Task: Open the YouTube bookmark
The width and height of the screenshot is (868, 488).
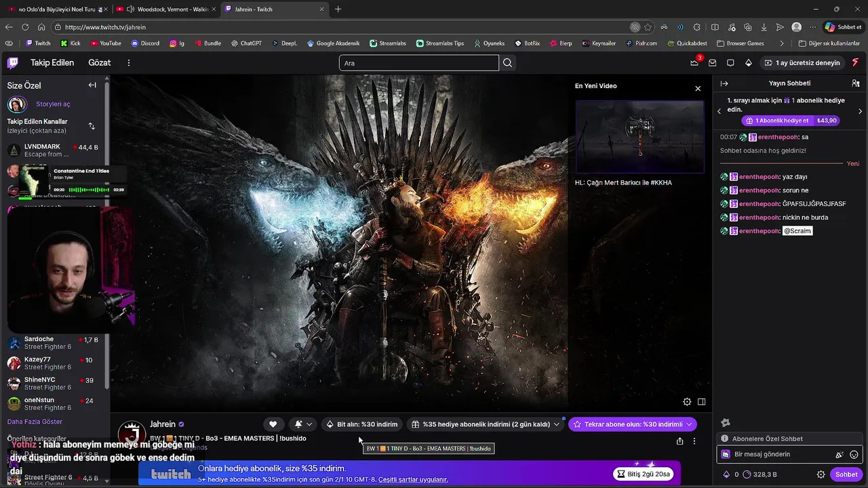Action: (x=105, y=43)
